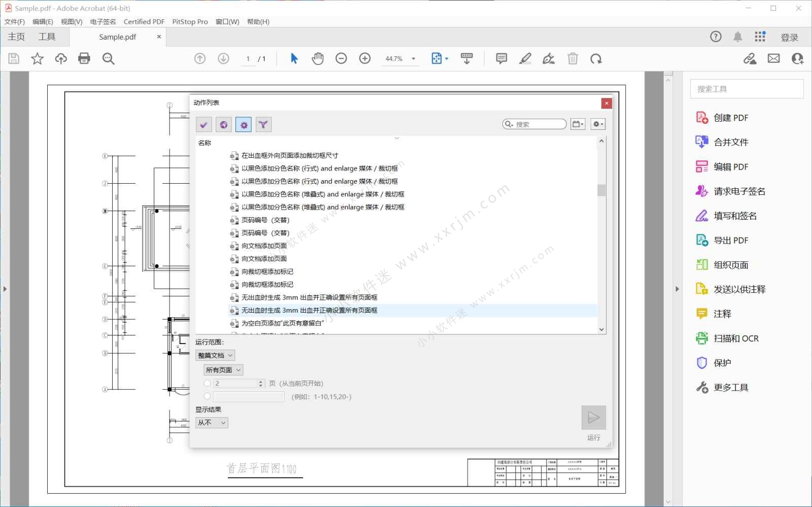Image resolution: width=812 pixels, height=507 pixels.
Task: Open the 从不 display results dropdown
Action: coord(212,422)
